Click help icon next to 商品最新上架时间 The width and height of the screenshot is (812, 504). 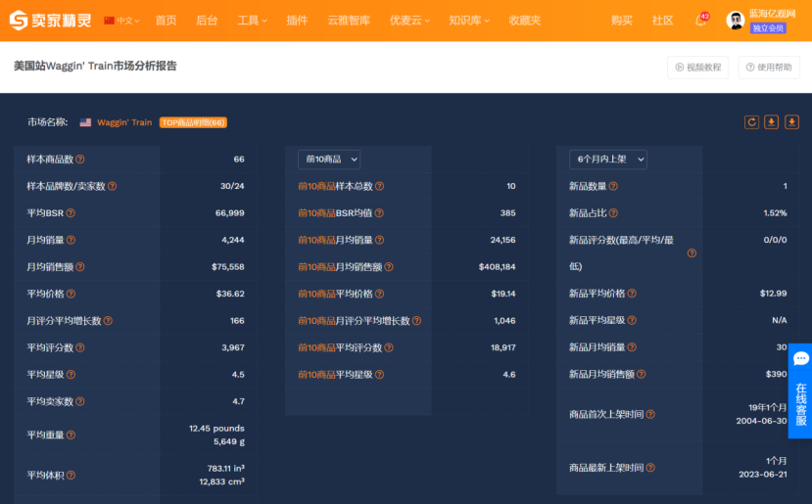click(650, 468)
